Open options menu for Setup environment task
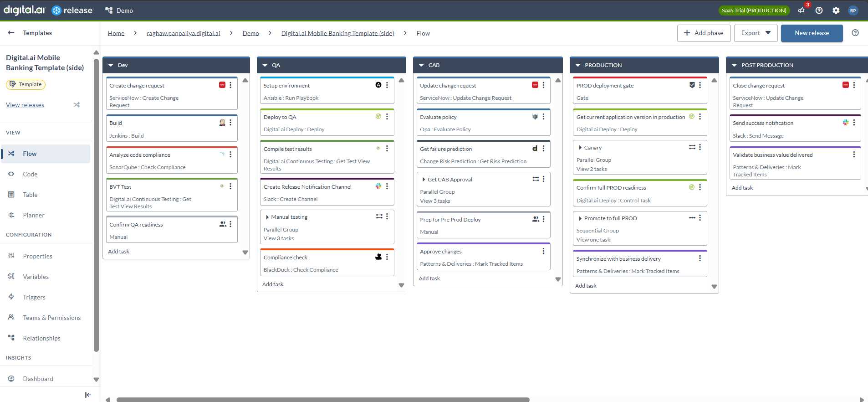Image resolution: width=868 pixels, height=402 pixels. coord(387,85)
